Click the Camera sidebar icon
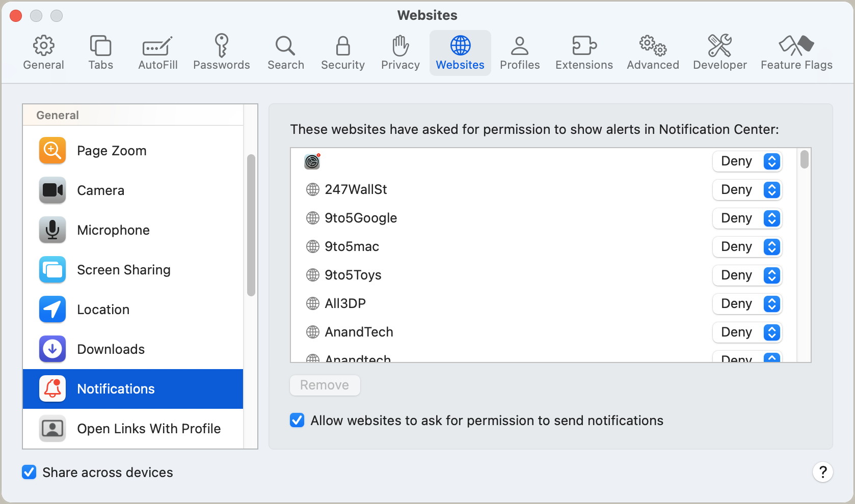Screen dimensions: 855x504 pos(52,190)
